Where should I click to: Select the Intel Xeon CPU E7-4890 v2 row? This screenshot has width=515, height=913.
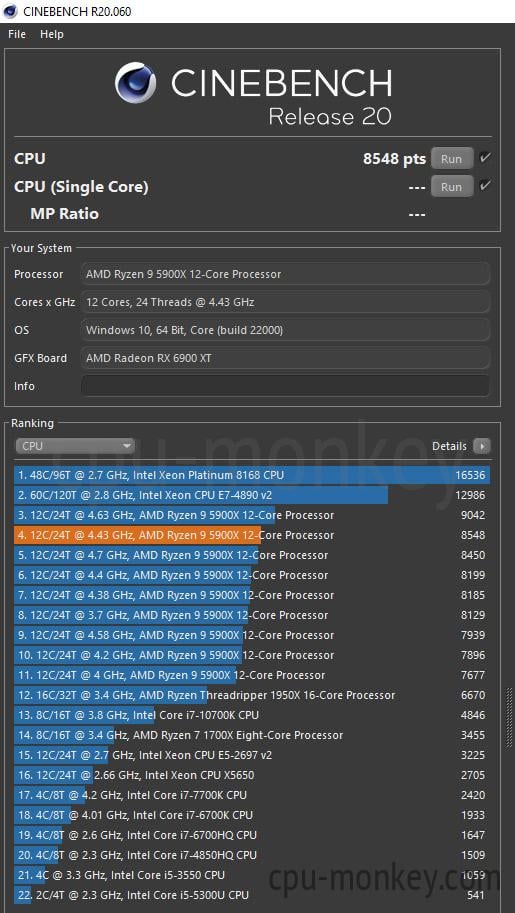coord(252,495)
